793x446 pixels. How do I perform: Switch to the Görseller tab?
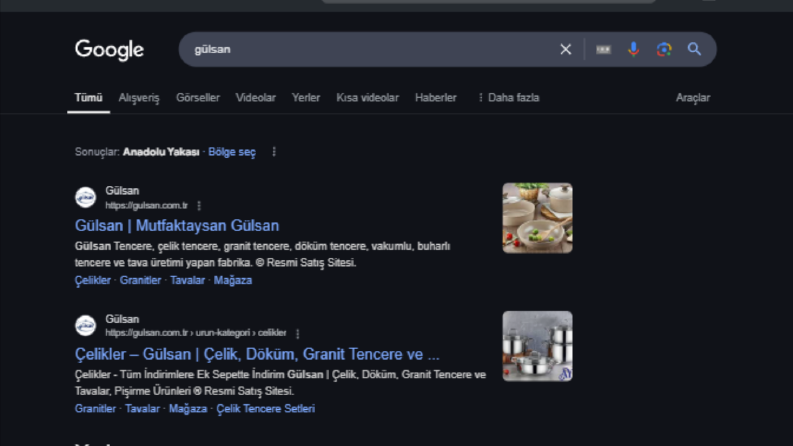pos(198,98)
